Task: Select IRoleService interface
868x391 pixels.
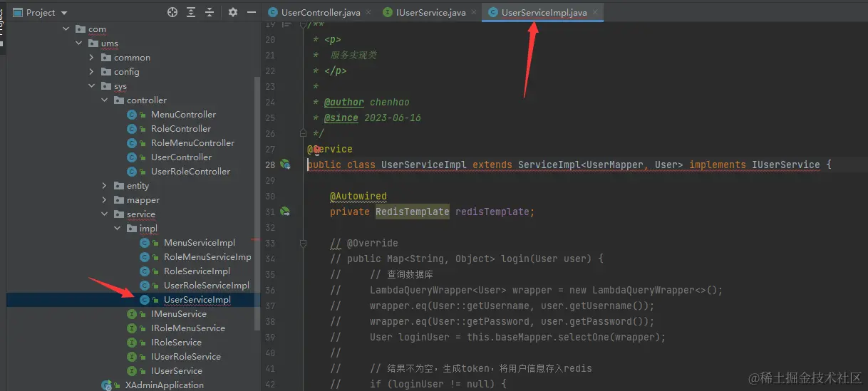Action: tap(176, 343)
